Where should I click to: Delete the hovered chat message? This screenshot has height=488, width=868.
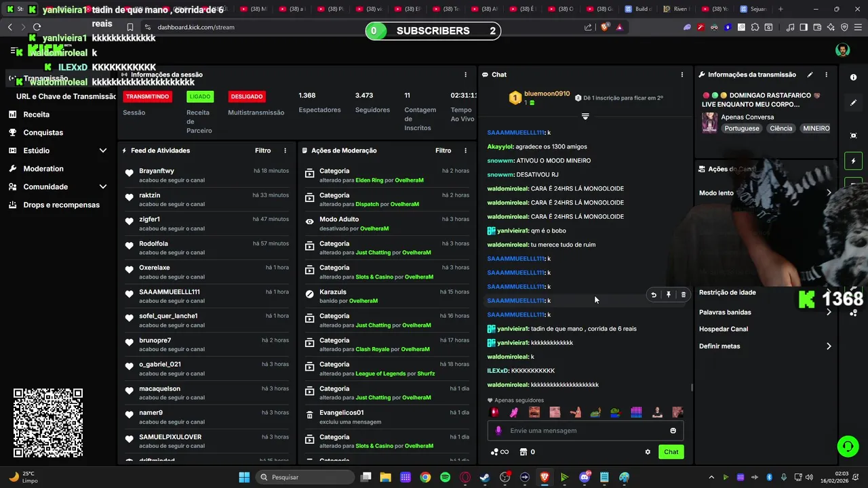(684, 295)
